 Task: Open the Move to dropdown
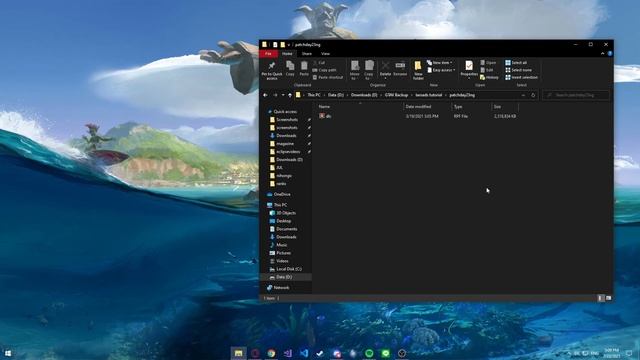click(355, 70)
